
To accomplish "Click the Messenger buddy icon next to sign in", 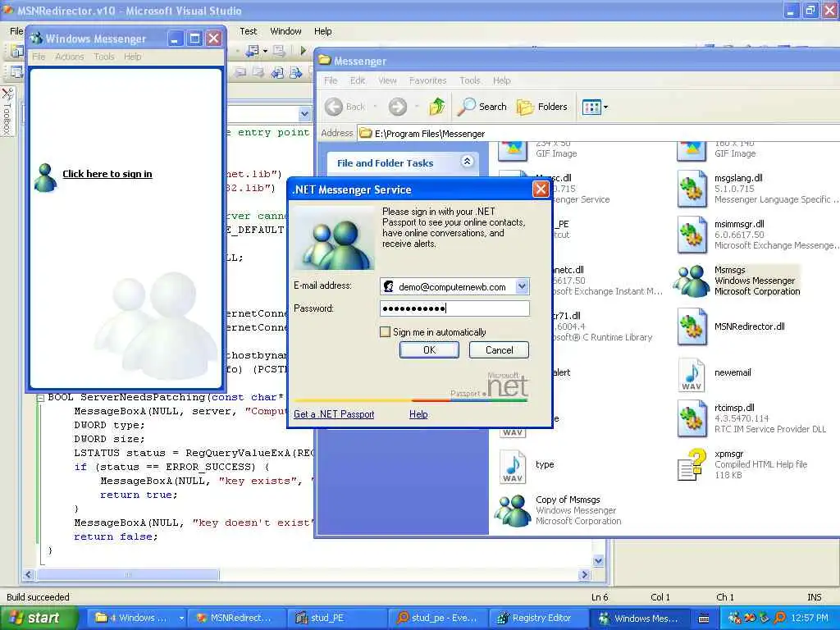I will pyautogui.click(x=46, y=178).
